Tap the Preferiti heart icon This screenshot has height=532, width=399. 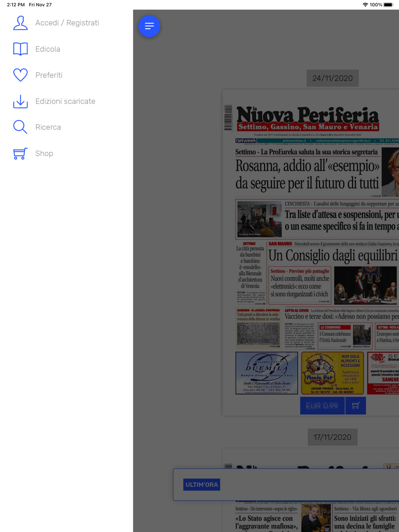pos(20,75)
